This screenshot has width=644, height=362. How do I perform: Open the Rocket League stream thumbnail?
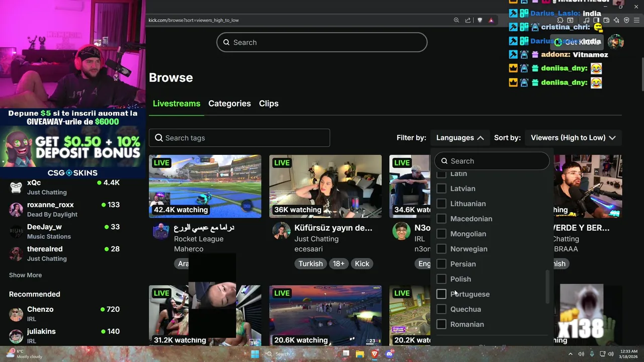[205, 186]
